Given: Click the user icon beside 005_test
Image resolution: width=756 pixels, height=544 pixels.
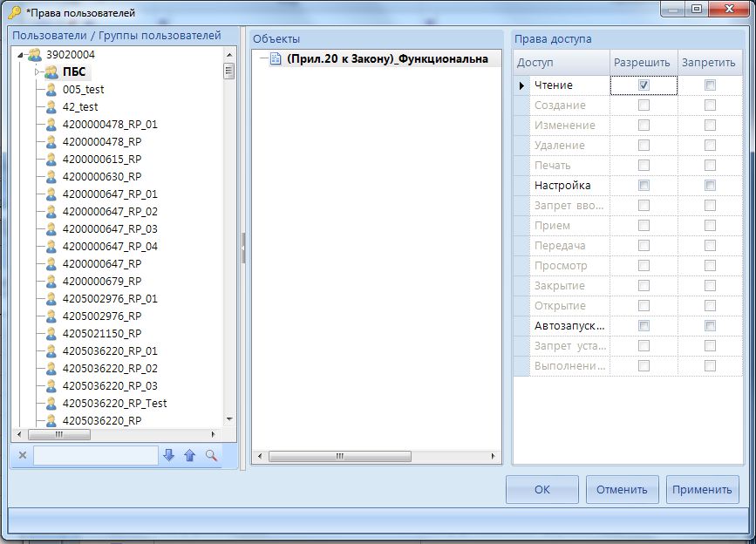Looking at the screenshot, I should [51, 90].
